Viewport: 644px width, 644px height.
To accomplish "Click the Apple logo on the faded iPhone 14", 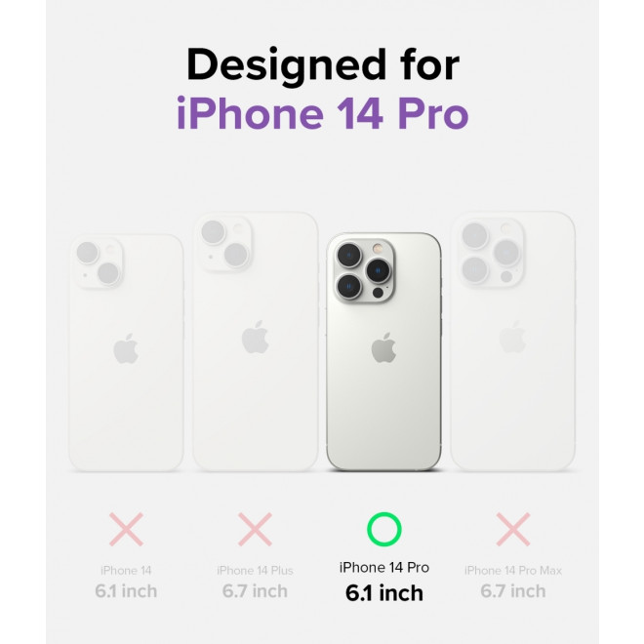I will coord(126,348).
